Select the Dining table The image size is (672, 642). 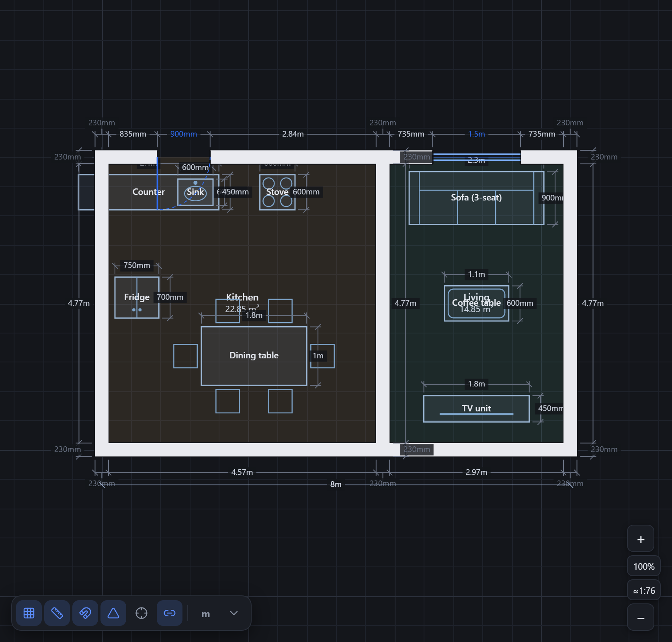pyautogui.click(x=254, y=356)
